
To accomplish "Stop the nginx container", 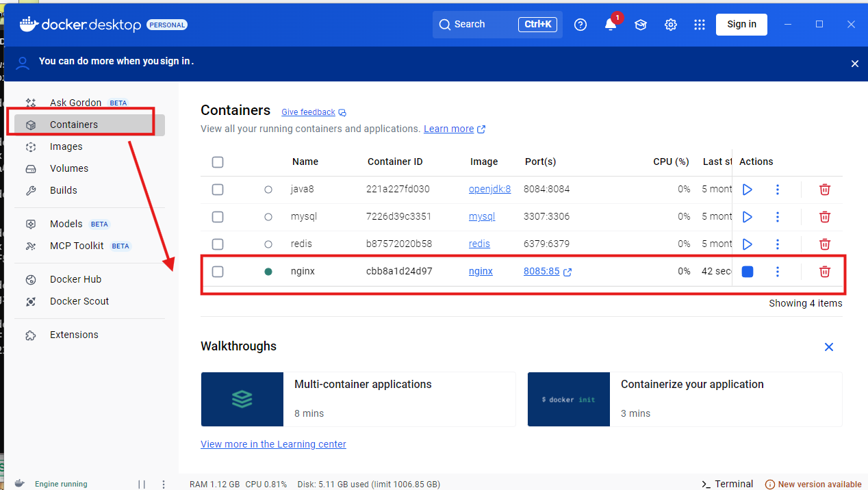I will (748, 272).
